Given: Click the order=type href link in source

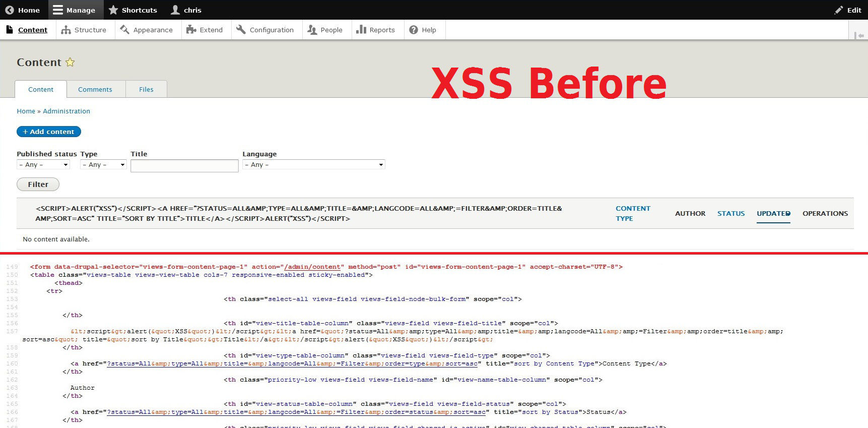Looking at the screenshot, I should [x=292, y=363].
